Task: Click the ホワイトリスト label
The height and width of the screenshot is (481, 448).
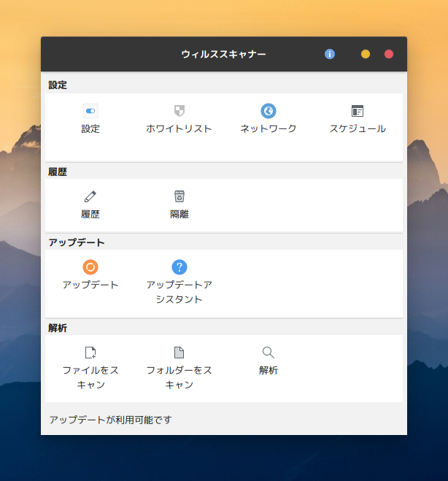Action: click(179, 128)
